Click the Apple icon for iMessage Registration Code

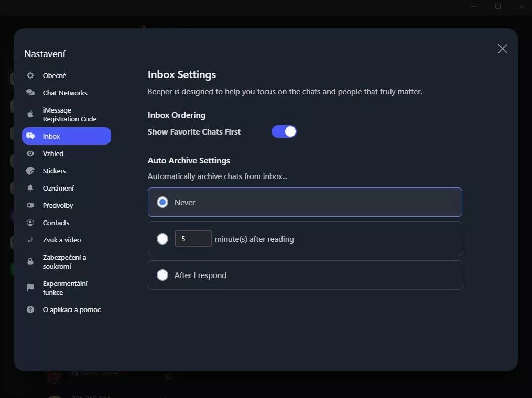(x=30, y=114)
